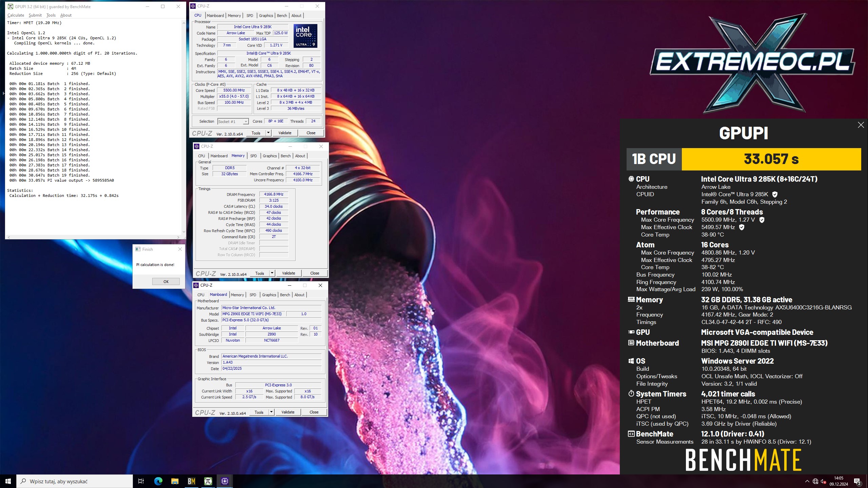Open the network status tray icon
This screenshot has height=488, width=868.
pyautogui.click(x=815, y=481)
